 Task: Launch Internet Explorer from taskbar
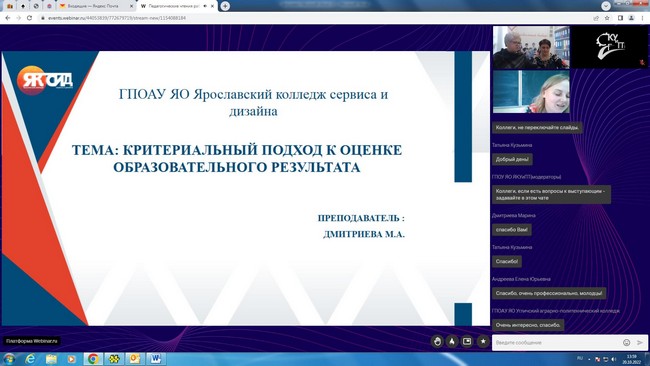tap(30, 359)
